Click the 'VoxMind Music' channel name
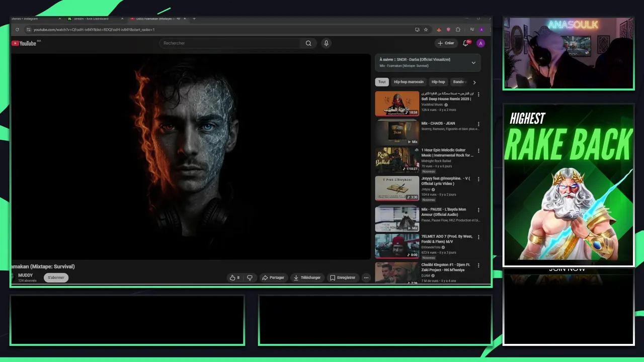The width and height of the screenshot is (644, 362). 432,105
